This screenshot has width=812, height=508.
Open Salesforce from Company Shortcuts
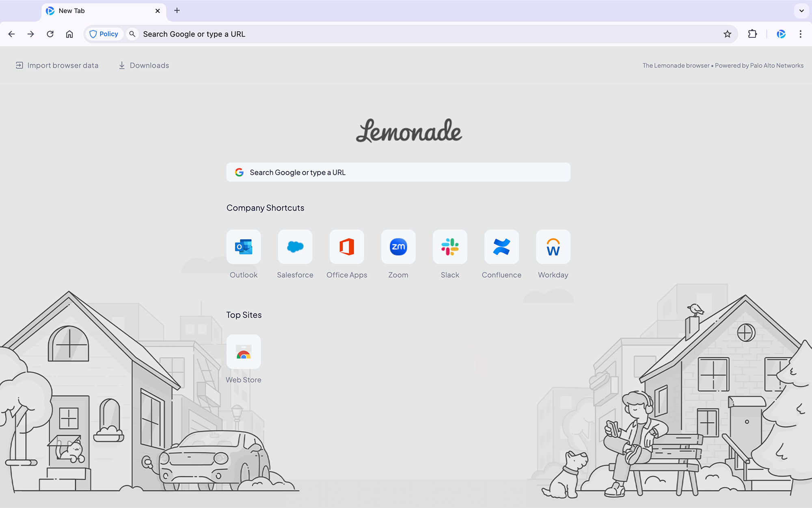tap(295, 247)
